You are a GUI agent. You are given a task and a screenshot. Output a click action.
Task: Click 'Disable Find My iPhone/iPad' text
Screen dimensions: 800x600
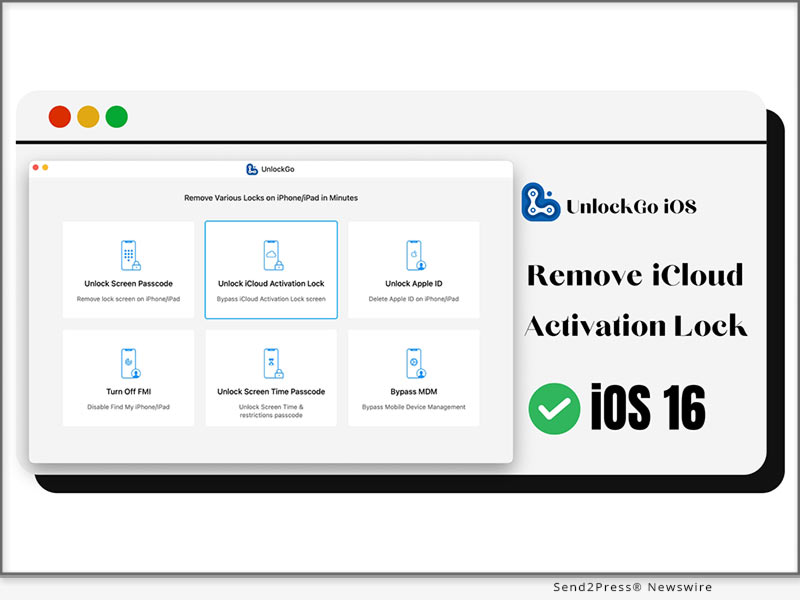(129, 407)
